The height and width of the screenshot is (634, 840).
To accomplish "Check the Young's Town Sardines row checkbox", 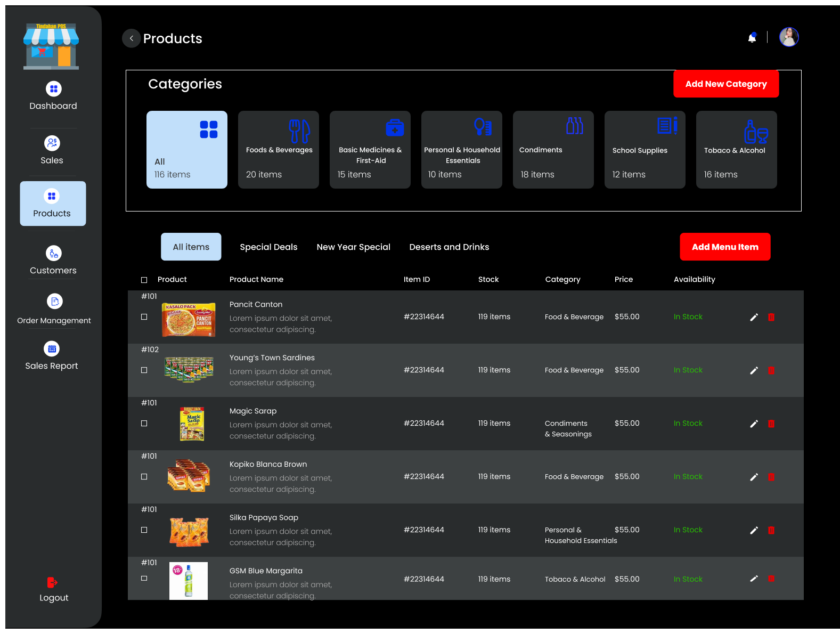I will (144, 370).
